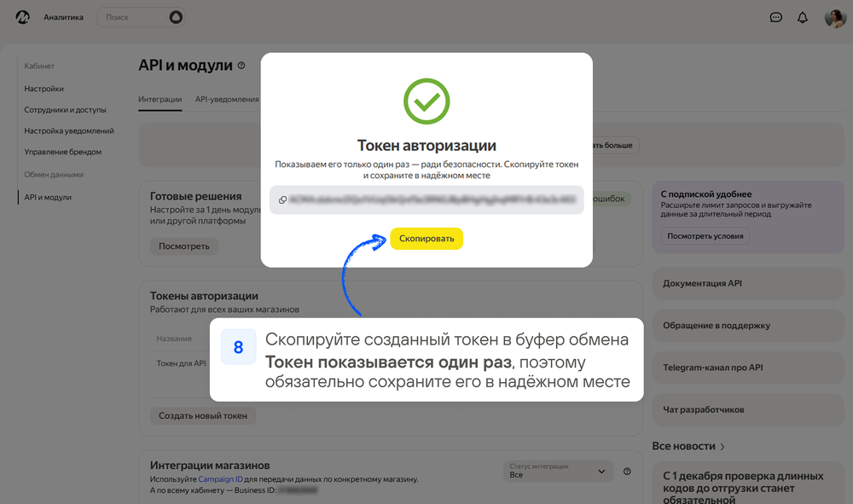
Task: Click the Интеграции магазинов heading
Action: pos(210,466)
